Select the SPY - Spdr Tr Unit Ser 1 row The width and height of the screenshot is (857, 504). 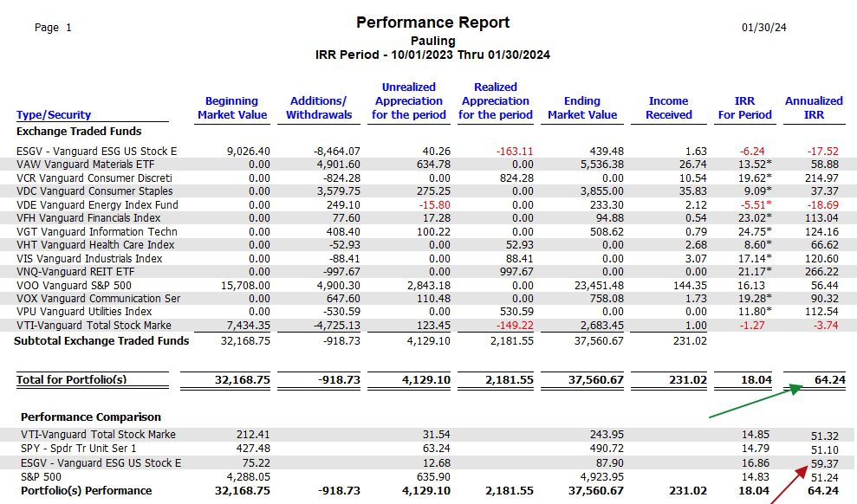tap(428, 449)
